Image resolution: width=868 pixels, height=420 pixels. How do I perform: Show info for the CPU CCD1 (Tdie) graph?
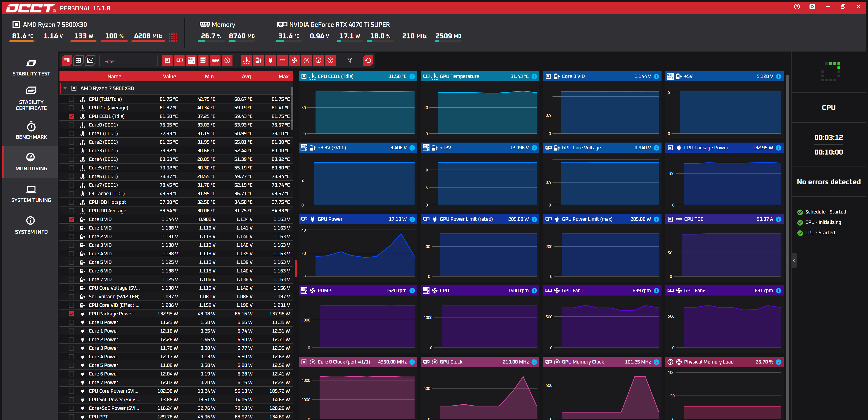[412, 76]
